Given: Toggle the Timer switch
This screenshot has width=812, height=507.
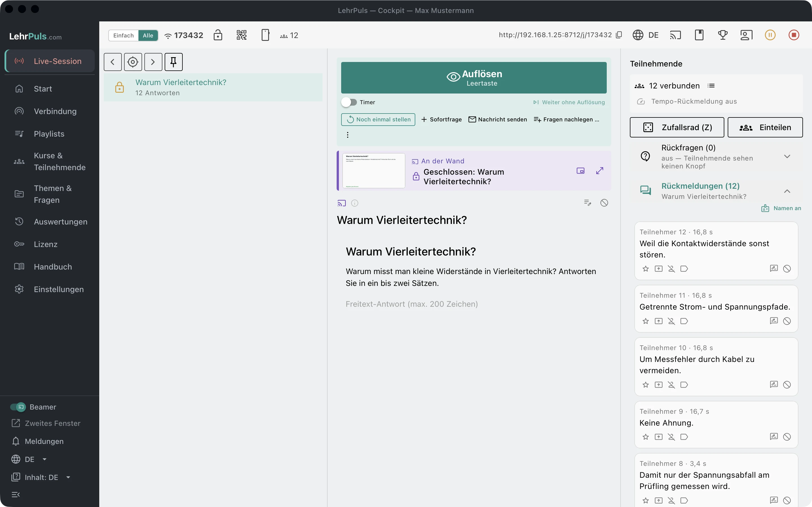Looking at the screenshot, I should [349, 102].
